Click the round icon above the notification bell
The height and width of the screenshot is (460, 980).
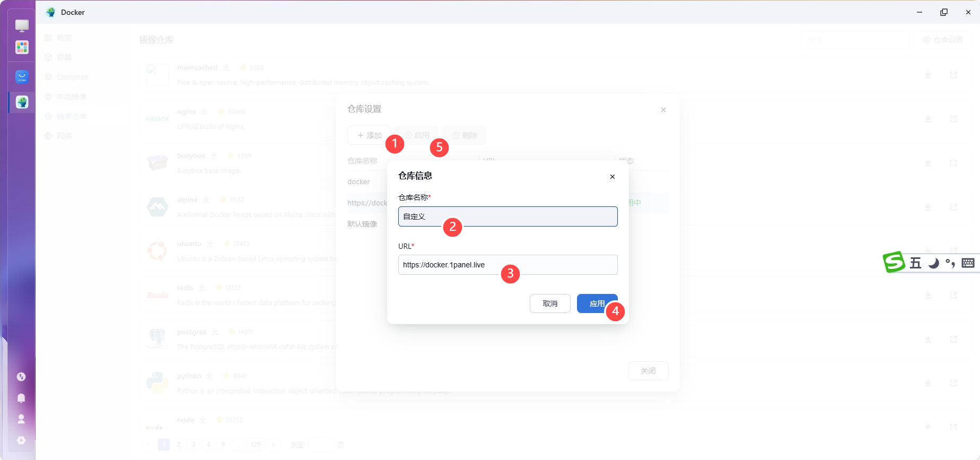click(x=21, y=377)
